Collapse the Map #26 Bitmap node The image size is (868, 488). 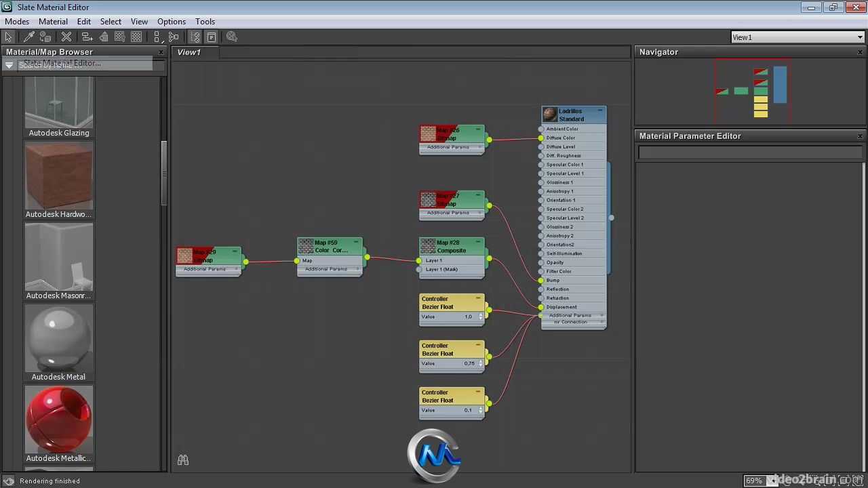click(478, 129)
